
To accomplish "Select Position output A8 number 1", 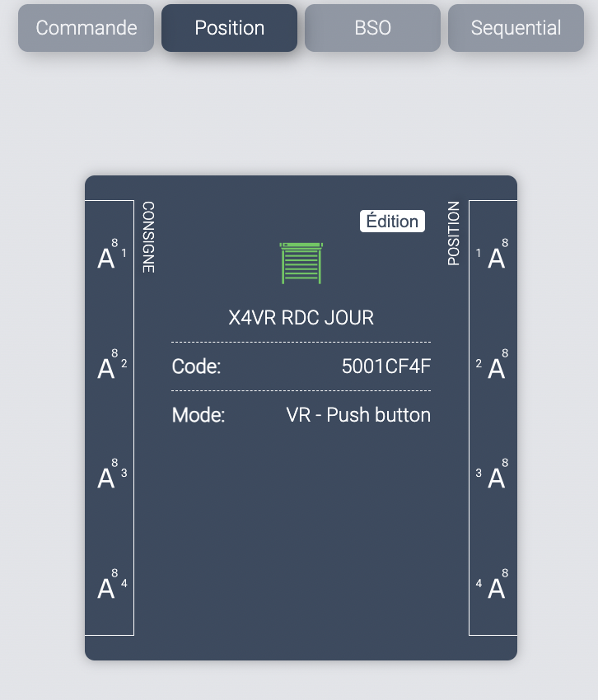I will 494,256.
